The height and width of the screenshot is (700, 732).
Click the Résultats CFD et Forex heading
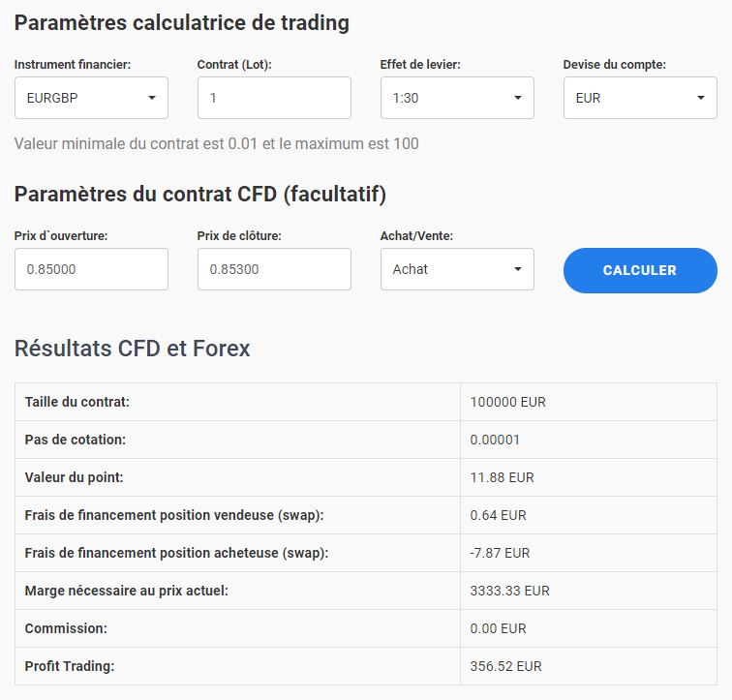(133, 349)
